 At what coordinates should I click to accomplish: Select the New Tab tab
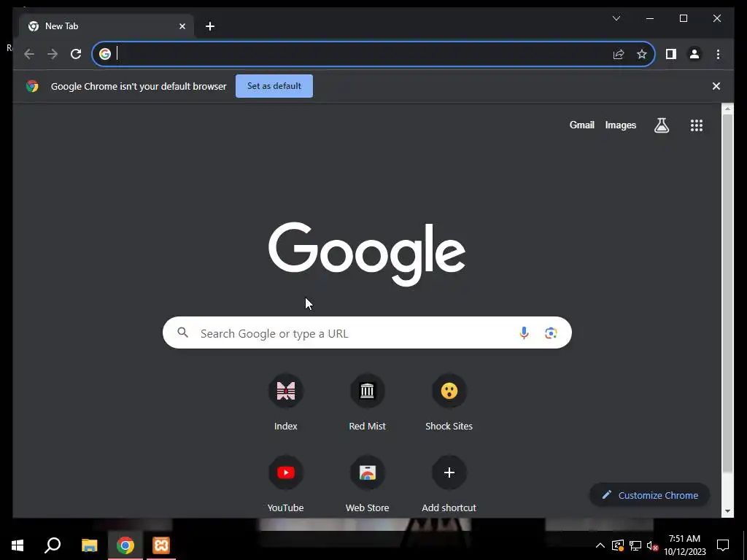(107, 26)
